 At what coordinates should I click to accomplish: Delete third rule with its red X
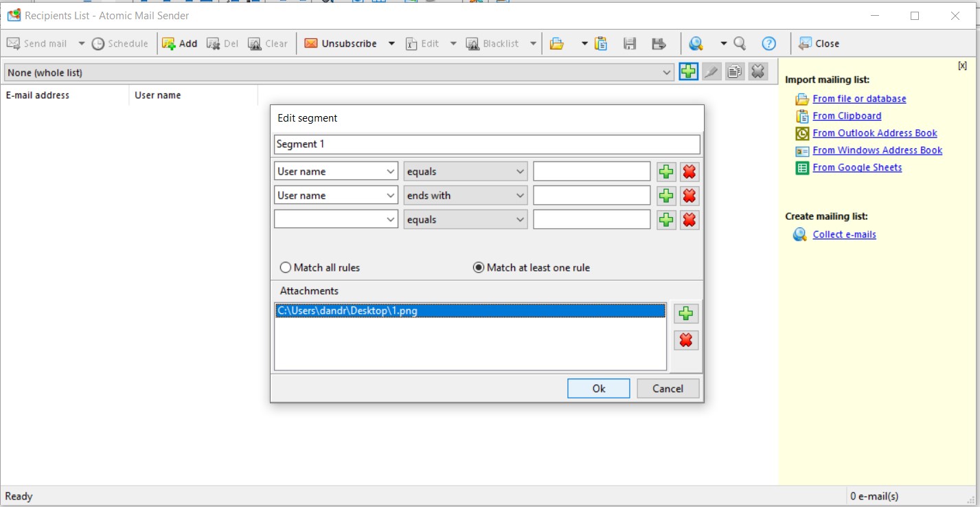pyautogui.click(x=690, y=220)
